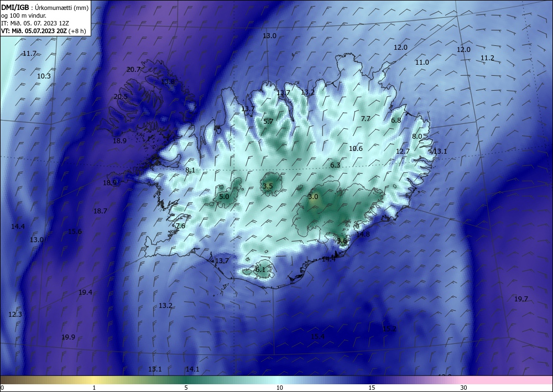Click the 10.6 value label
This screenshot has height=392, width=553.
coord(356,149)
